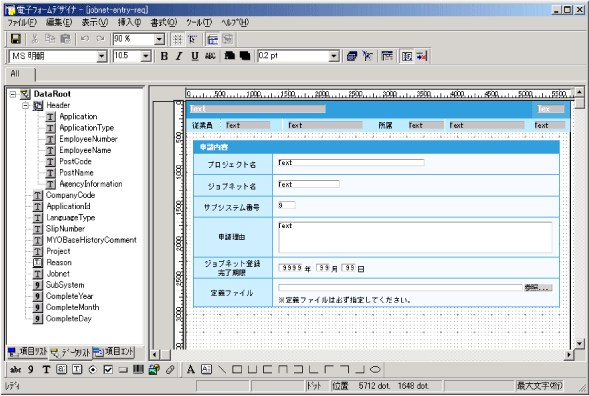Viewport: 589px width, 396px height.
Task: Select the paperclip attachment tool icon
Action: point(170,370)
